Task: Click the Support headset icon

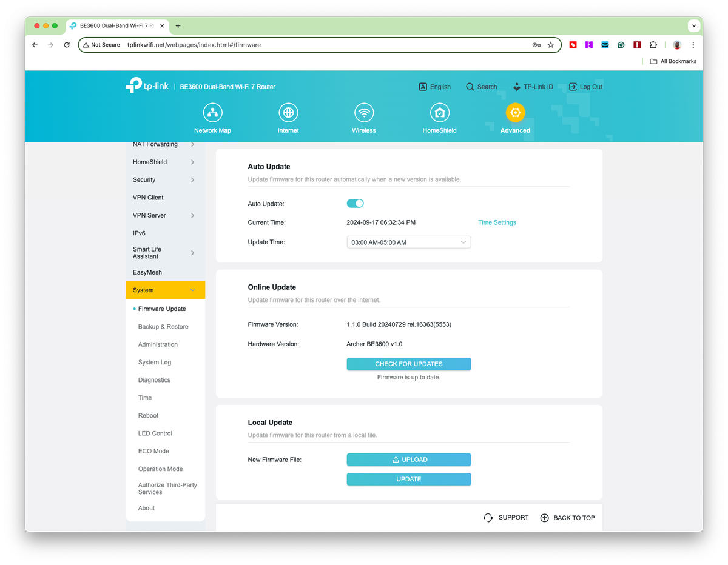Action: point(488,518)
